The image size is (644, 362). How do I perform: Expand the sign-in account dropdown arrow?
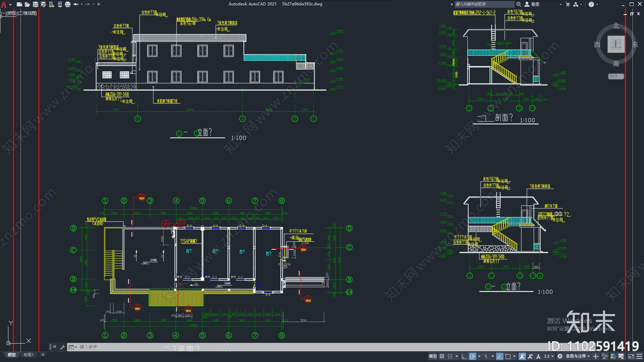click(x=561, y=4)
